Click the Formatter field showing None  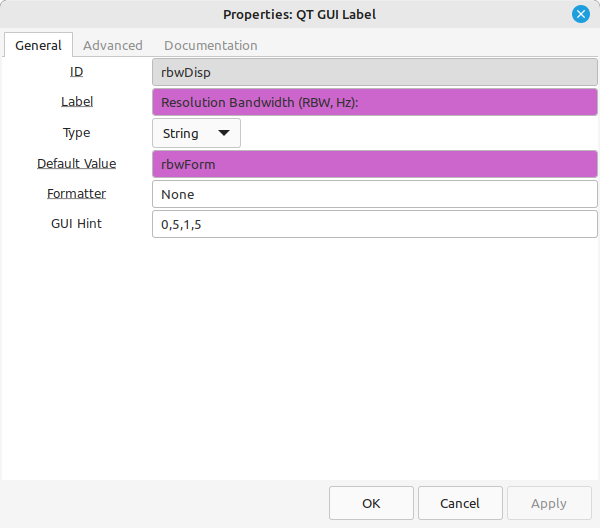pyautogui.click(x=375, y=194)
